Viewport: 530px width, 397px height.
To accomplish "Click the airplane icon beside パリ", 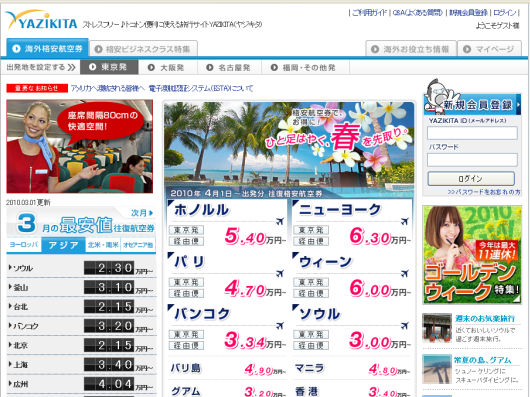I will (x=280, y=273).
